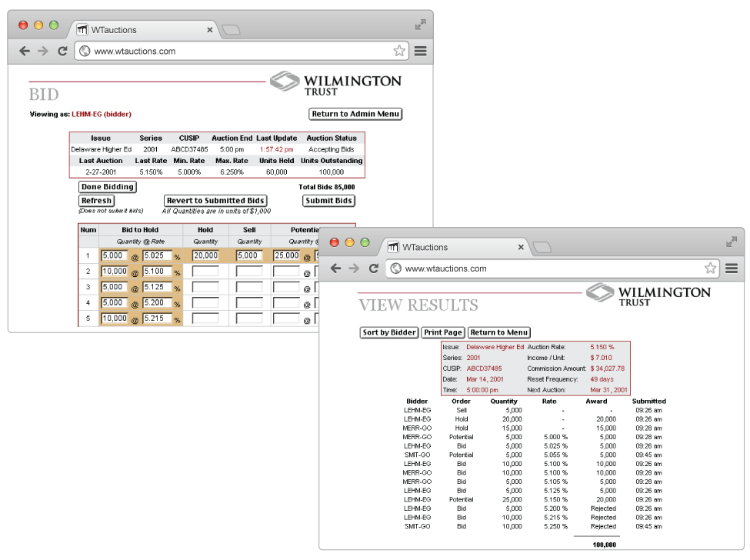
Task: Click Reset Frequency value 49 days
Action: pos(602,379)
